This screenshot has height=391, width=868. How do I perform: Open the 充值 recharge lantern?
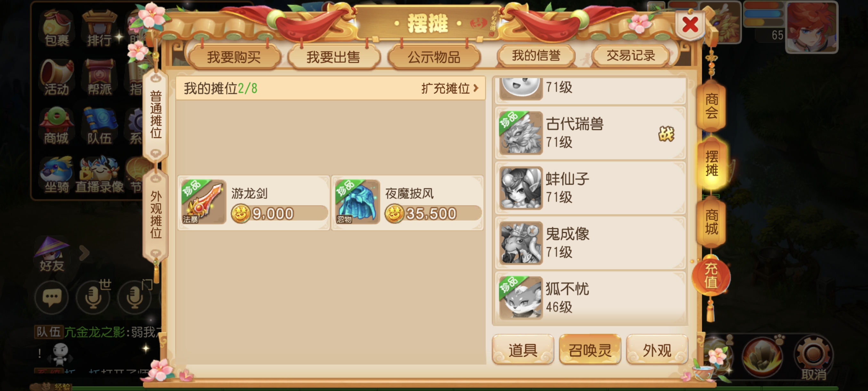711,276
